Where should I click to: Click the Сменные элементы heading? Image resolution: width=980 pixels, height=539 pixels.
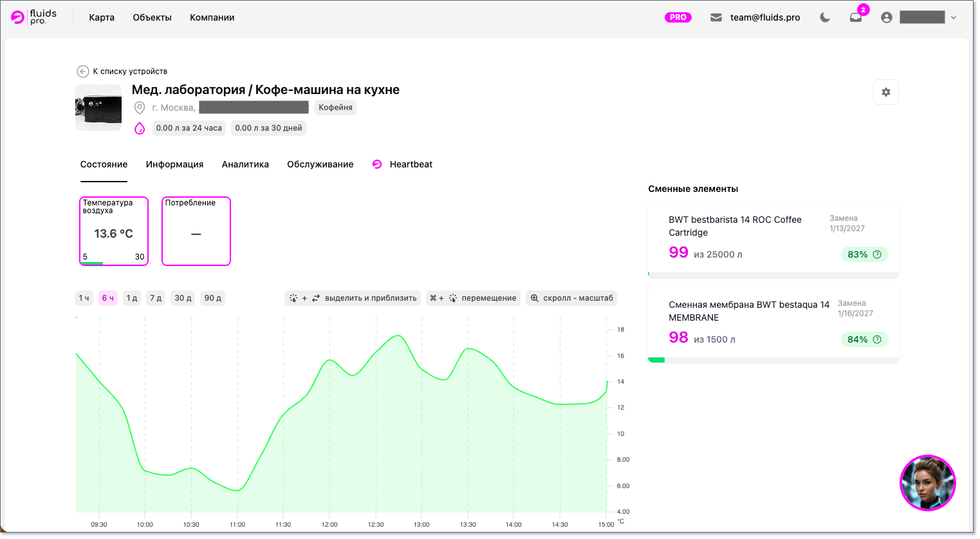tap(693, 189)
